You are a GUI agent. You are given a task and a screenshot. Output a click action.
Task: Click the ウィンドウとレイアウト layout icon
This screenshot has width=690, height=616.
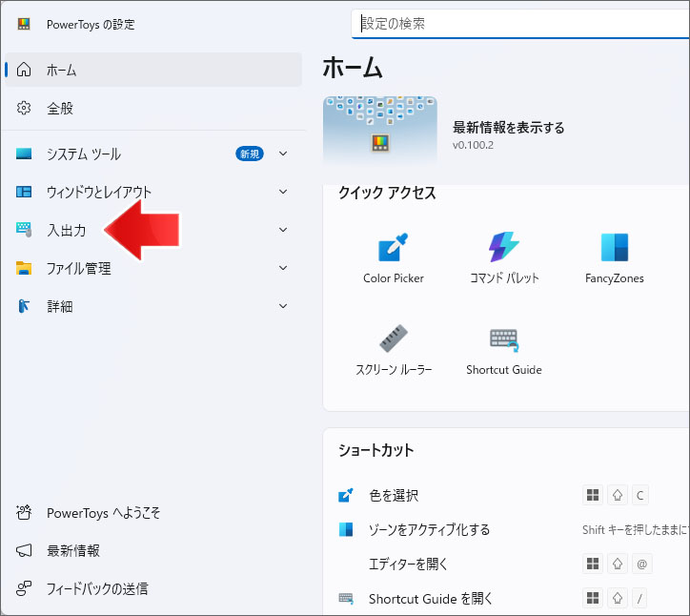[24, 192]
